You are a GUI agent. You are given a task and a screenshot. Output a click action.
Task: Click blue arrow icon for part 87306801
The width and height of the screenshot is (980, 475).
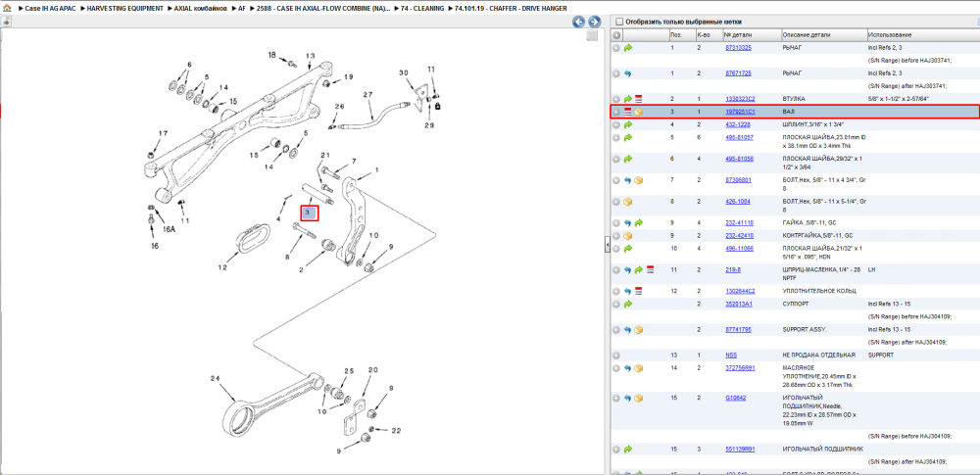[628, 180]
